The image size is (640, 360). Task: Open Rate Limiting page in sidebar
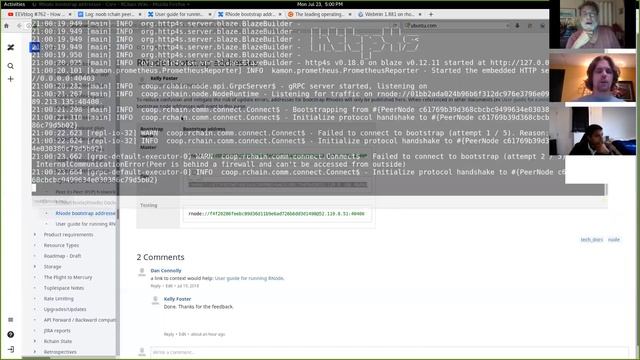tap(59, 298)
